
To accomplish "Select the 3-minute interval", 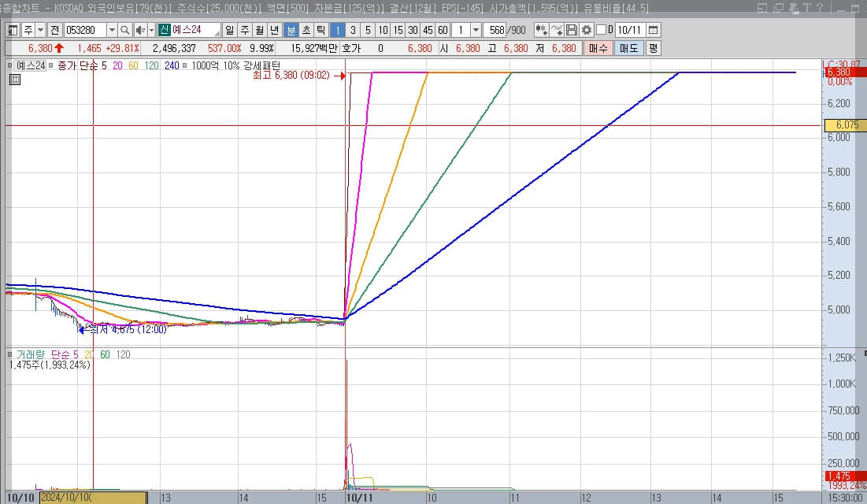I will coord(353,30).
